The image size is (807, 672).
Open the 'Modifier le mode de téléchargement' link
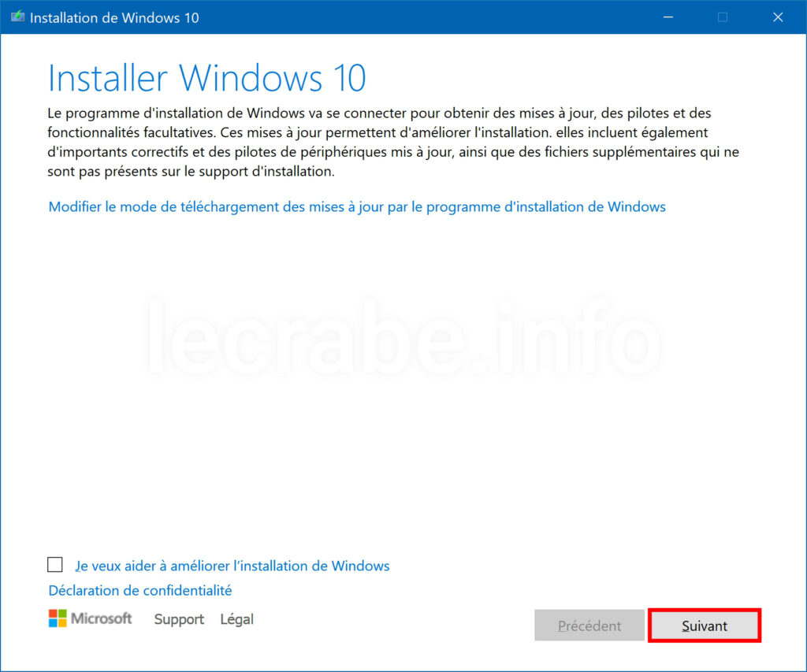(x=357, y=207)
